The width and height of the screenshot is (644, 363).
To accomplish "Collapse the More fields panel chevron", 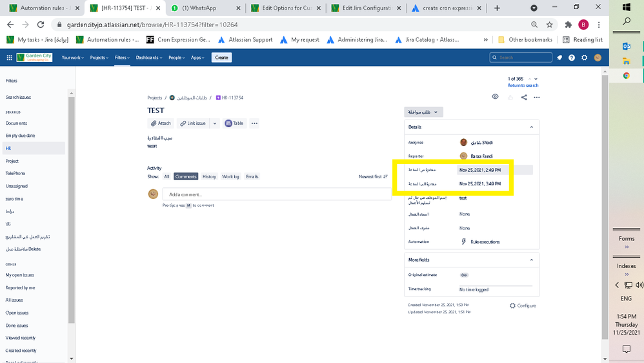I will [x=532, y=260].
